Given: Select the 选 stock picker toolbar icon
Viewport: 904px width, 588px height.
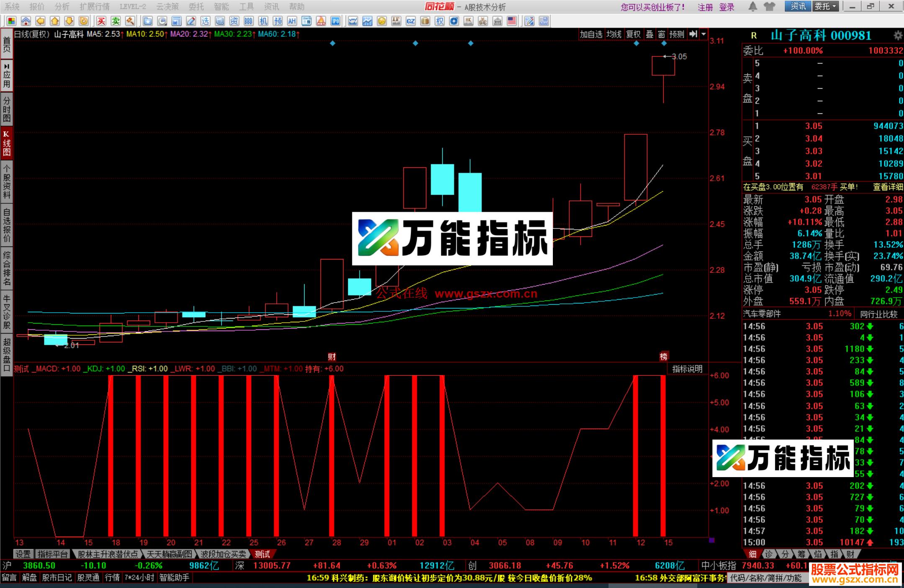Looking at the screenshot, I should [205, 21].
